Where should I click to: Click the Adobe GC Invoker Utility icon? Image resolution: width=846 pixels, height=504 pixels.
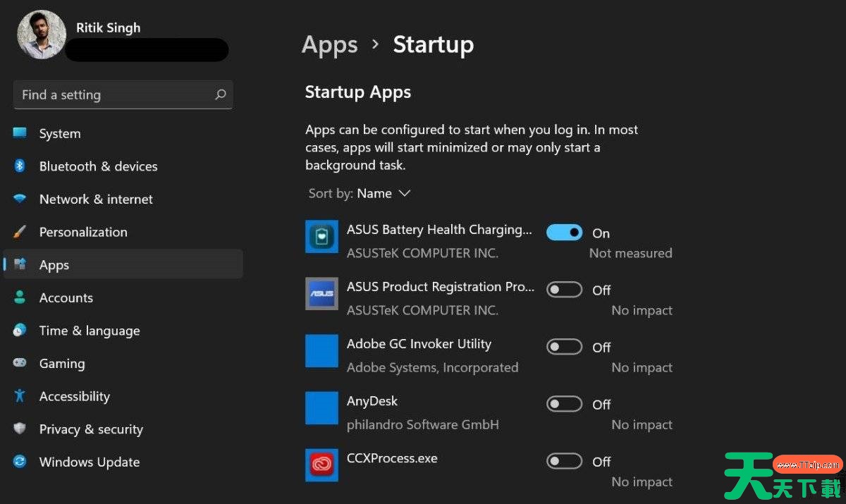coord(321,350)
